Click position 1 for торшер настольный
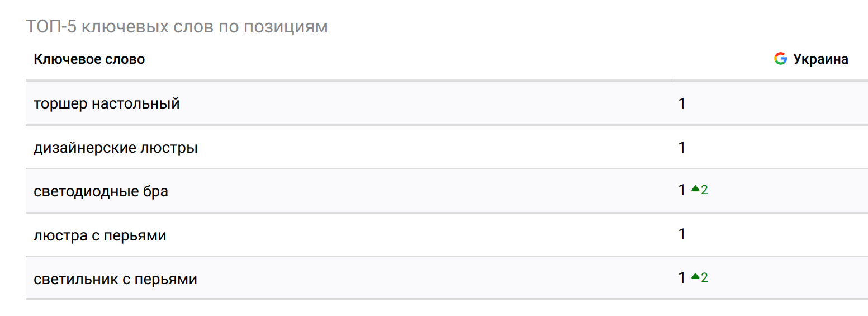The height and width of the screenshot is (316, 868). 682,103
